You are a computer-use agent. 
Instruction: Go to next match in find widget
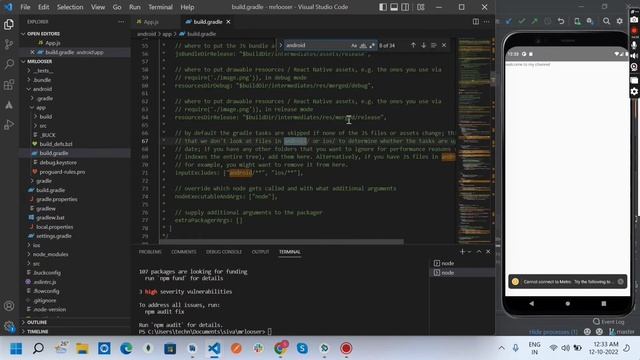point(423,45)
